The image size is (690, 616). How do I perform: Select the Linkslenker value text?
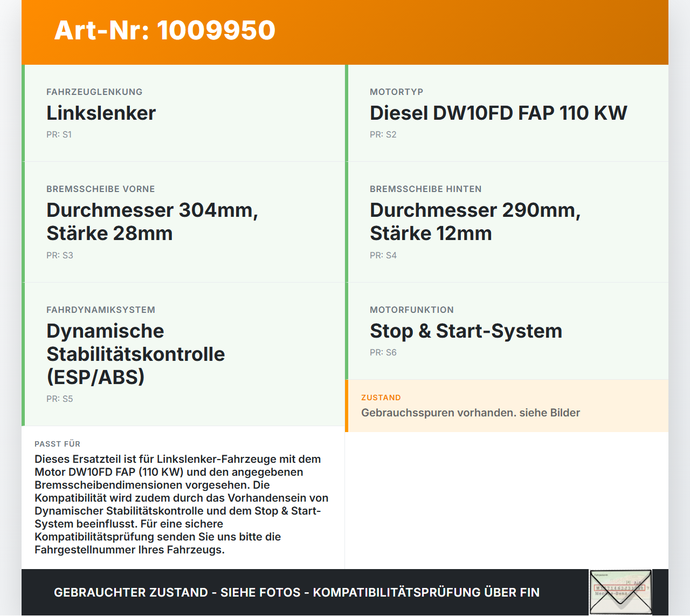pos(101,113)
